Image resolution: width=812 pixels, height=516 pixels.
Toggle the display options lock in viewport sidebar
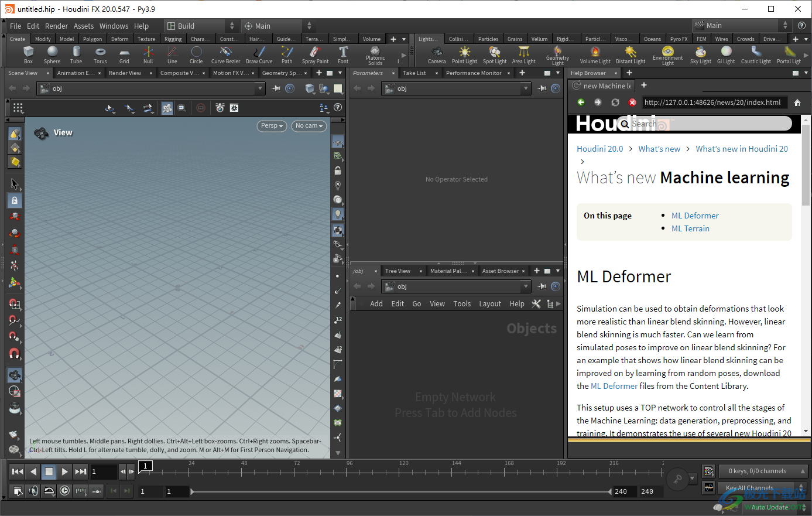coord(338,170)
